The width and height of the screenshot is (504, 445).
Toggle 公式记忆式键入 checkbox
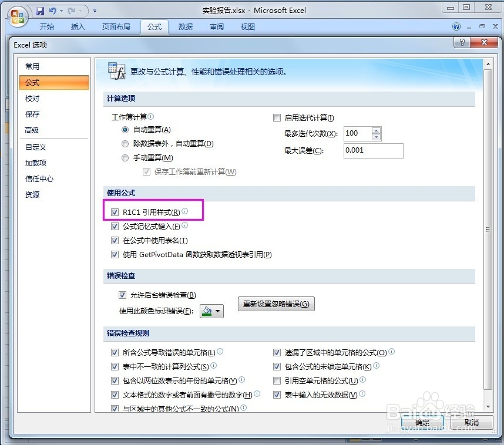[115, 227]
